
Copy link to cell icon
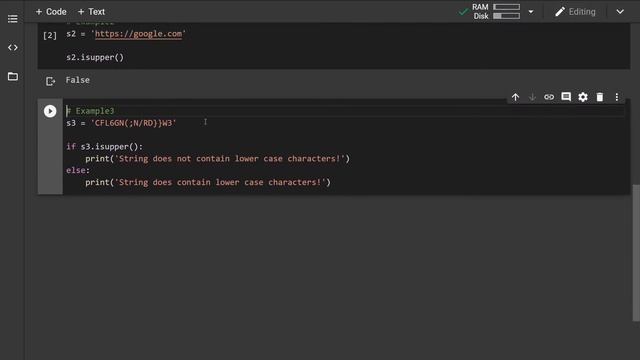pos(549,97)
